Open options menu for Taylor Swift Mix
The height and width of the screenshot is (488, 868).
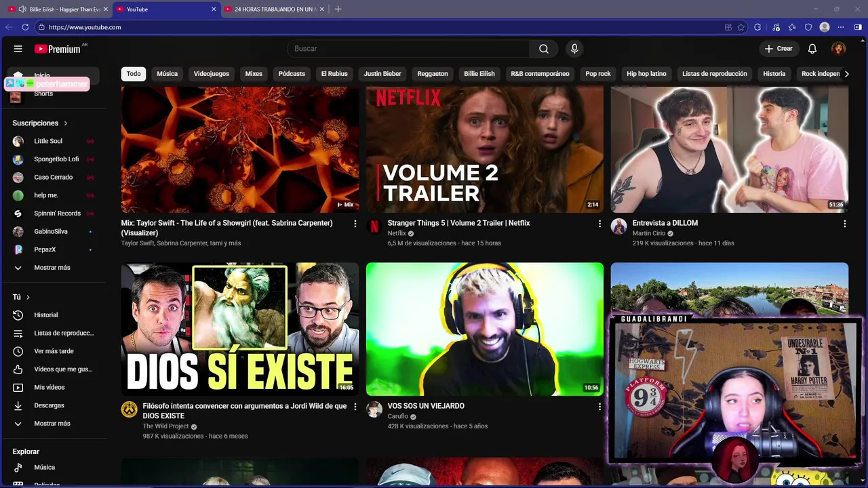pos(355,224)
